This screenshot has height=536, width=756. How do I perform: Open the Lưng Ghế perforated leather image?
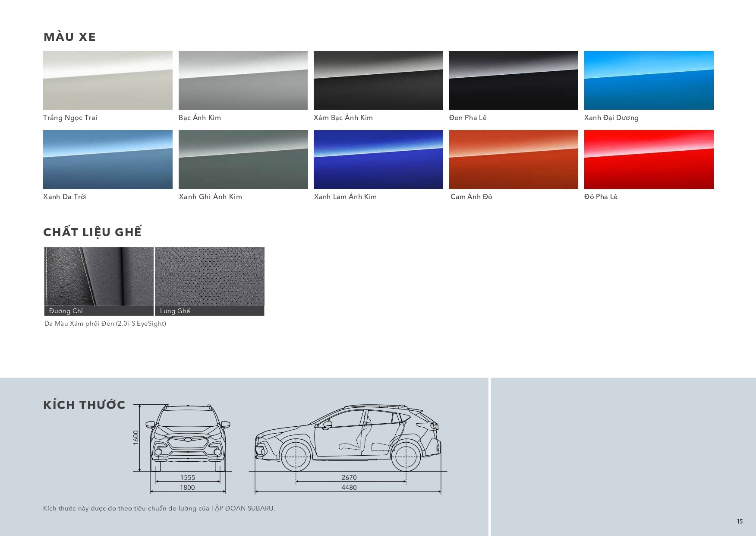point(209,277)
